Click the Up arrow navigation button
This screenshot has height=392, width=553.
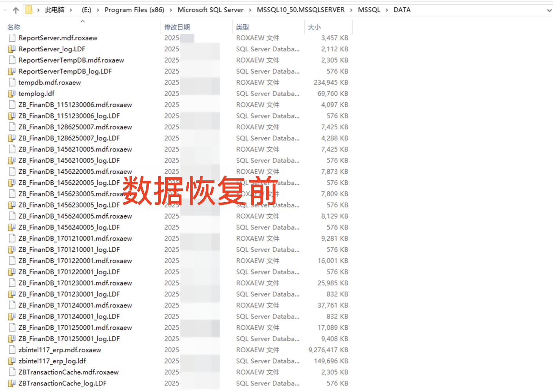click(16, 10)
